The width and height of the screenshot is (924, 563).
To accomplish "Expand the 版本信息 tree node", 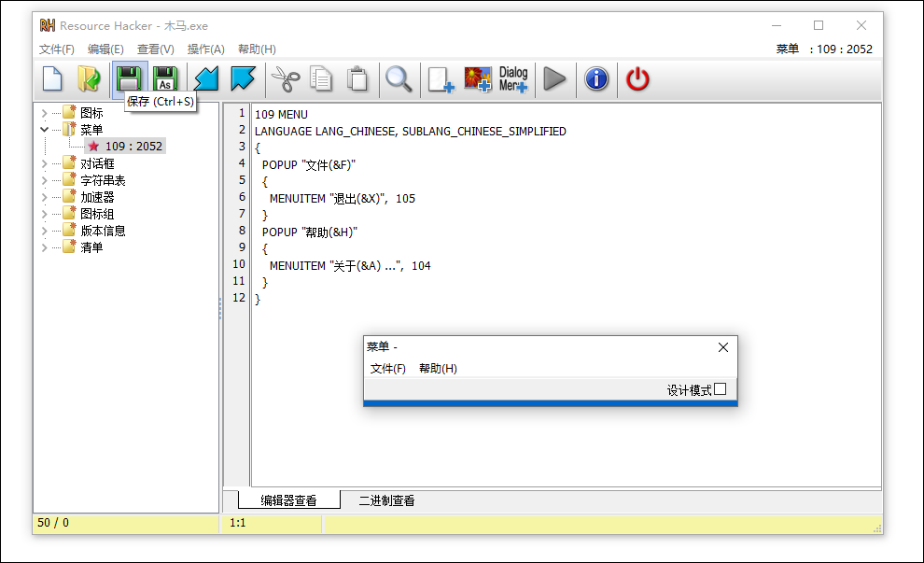I will 44,231.
